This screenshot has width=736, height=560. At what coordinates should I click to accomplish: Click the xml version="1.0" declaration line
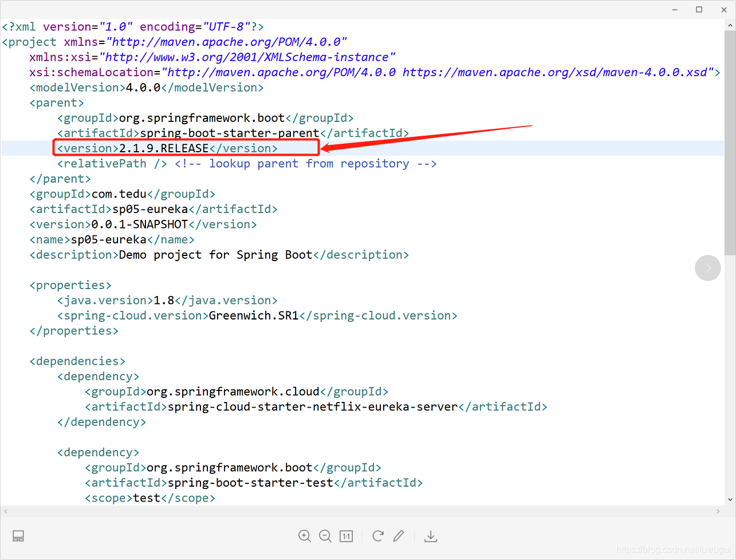(133, 27)
